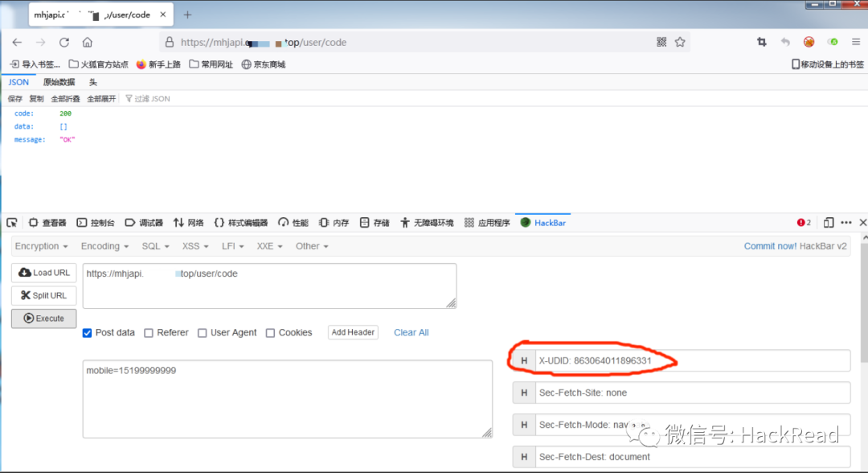868x473 pixels.
Task: Click the red error count badge
Action: point(804,223)
